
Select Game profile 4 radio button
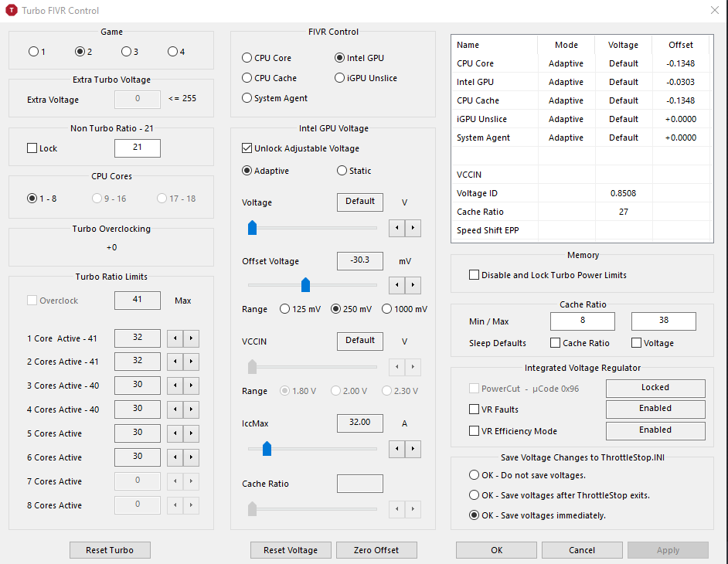tap(172, 52)
